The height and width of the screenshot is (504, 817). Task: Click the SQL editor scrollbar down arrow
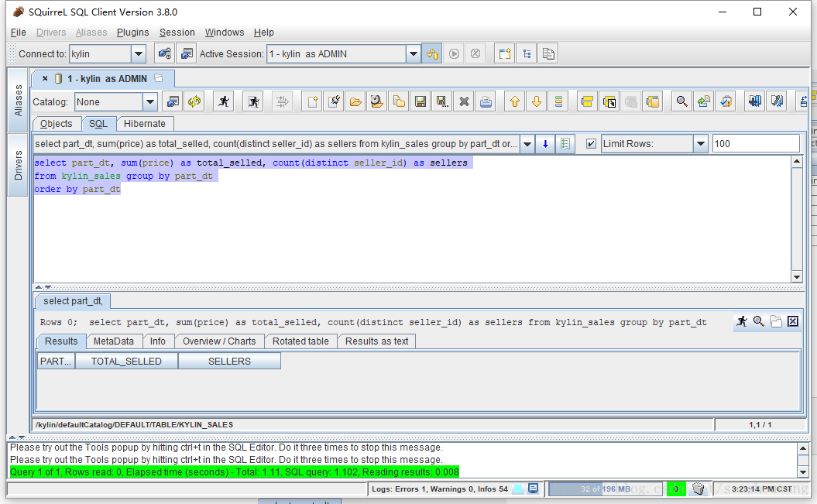[797, 277]
